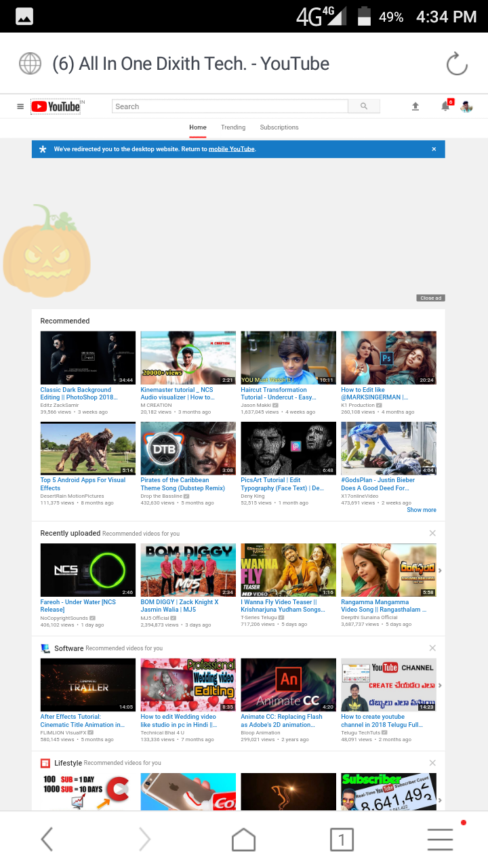
Task: Focus the YouTube search field
Action: (229, 106)
